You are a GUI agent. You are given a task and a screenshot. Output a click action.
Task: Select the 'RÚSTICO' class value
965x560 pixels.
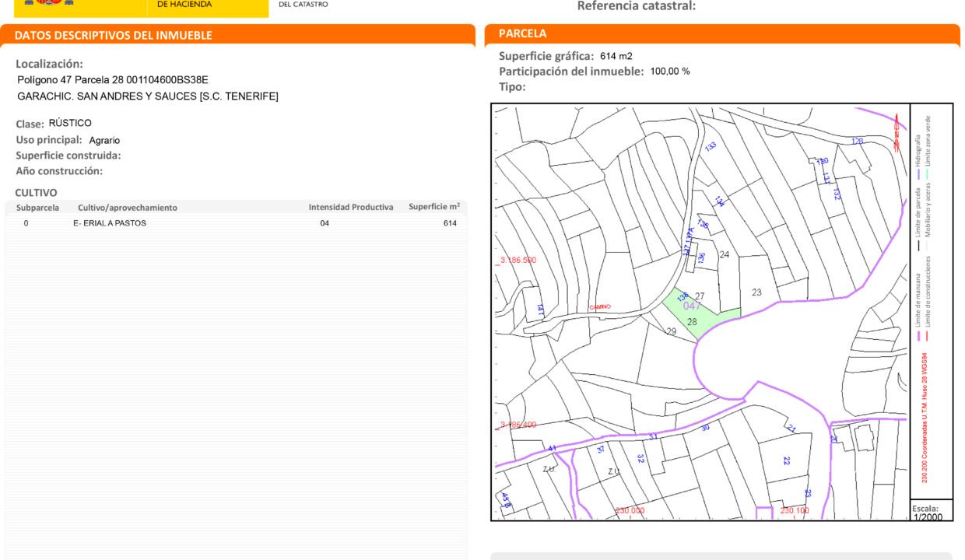pyautogui.click(x=70, y=123)
